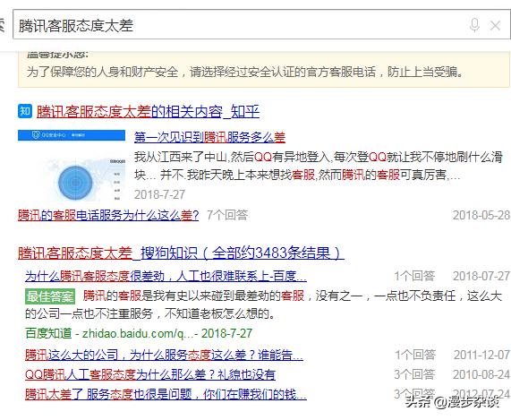This screenshot has height=420, width=511.
Task: Open the QQ安全中心 thumbnail image
Action: click(72, 166)
